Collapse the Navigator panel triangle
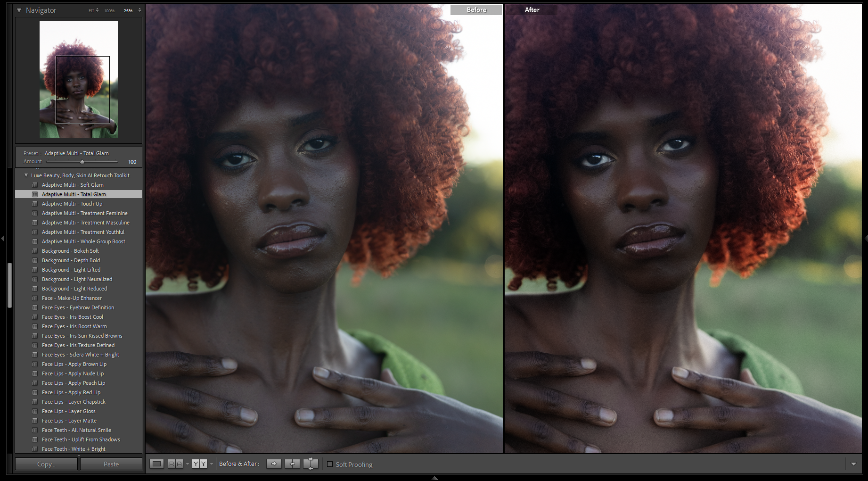Screen dimensions: 868x481 (x=19, y=10)
